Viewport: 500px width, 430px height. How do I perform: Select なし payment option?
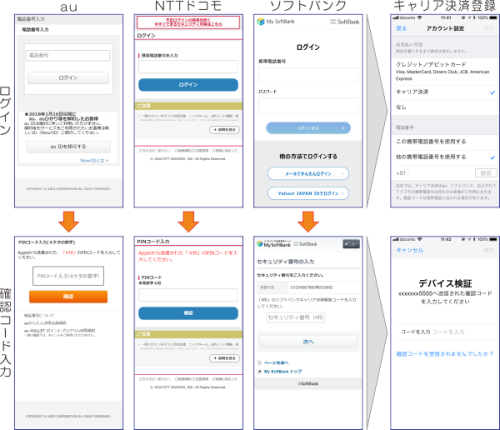tap(445, 107)
